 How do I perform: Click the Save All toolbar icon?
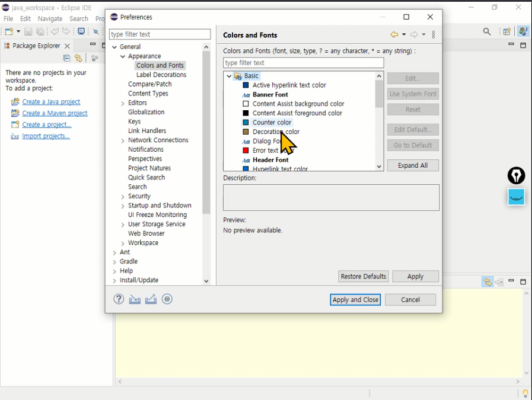[40, 31]
